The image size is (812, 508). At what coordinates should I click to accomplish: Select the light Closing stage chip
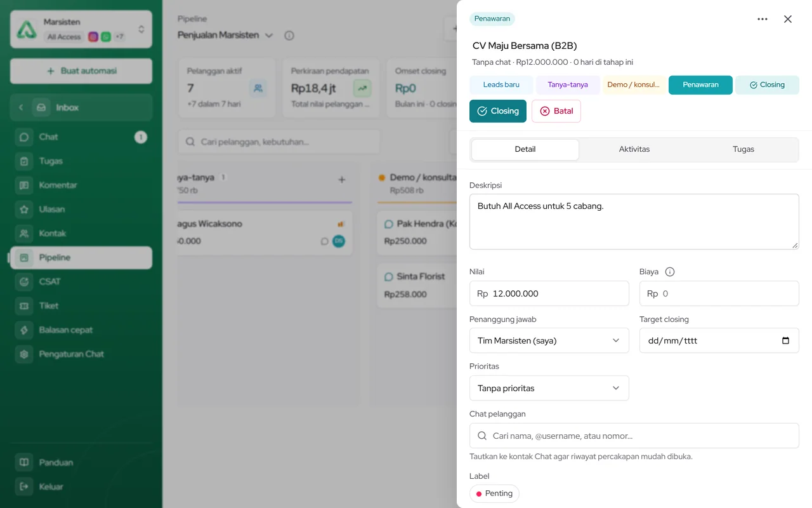click(767, 85)
